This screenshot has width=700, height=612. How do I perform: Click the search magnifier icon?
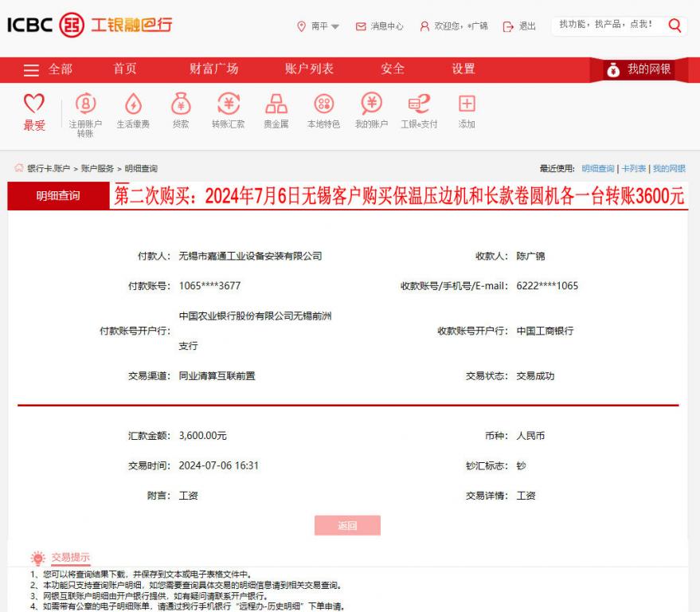click(674, 26)
